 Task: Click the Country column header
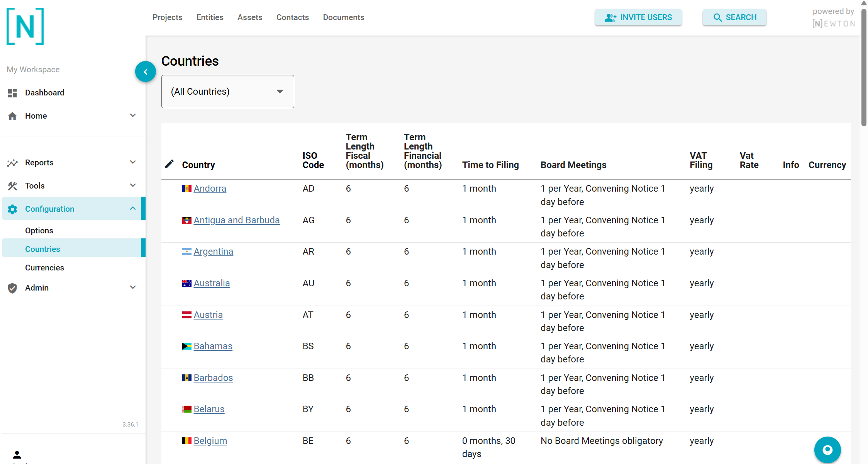point(198,165)
